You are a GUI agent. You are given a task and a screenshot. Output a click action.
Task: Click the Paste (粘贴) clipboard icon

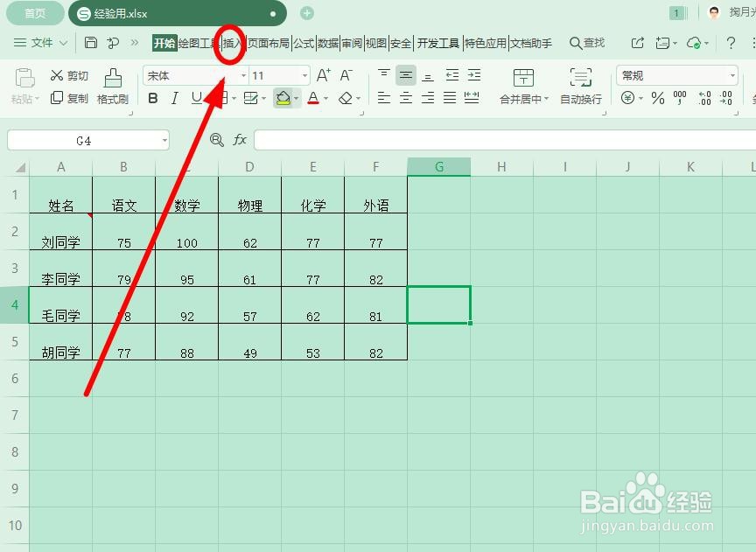click(24, 78)
